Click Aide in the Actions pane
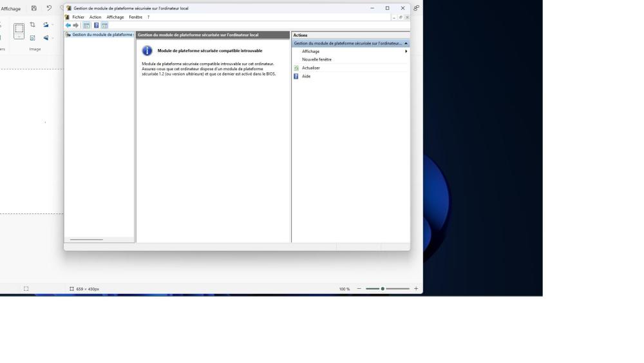The height and width of the screenshot is (363, 644). (307, 77)
